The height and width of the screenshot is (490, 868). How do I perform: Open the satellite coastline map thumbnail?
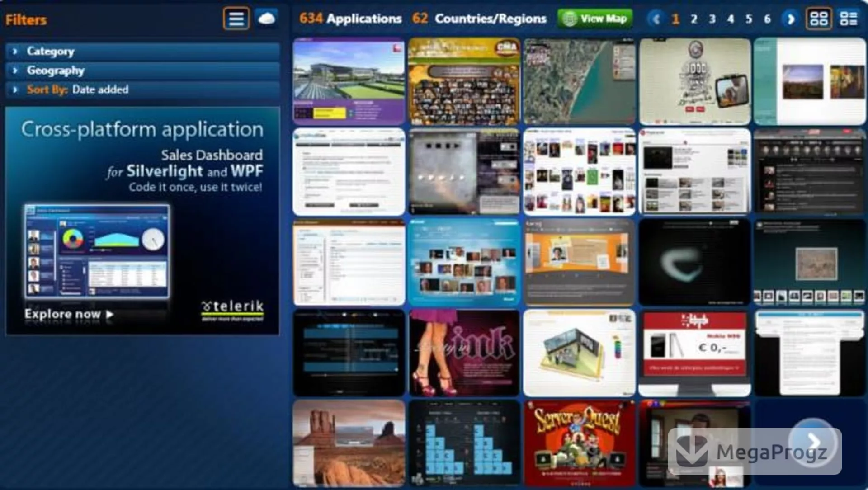580,81
